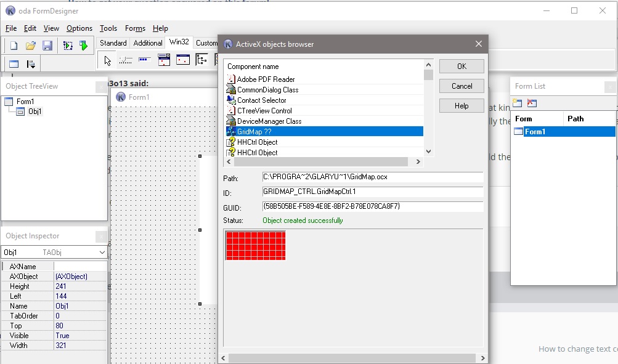Viewport: 618px width, 364px height.
Task: Click the green Run form icon
Action: (x=84, y=46)
